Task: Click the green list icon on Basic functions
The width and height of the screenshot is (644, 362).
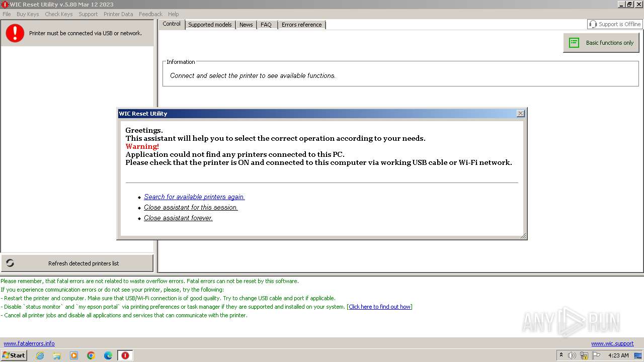Action: tap(574, 43)
